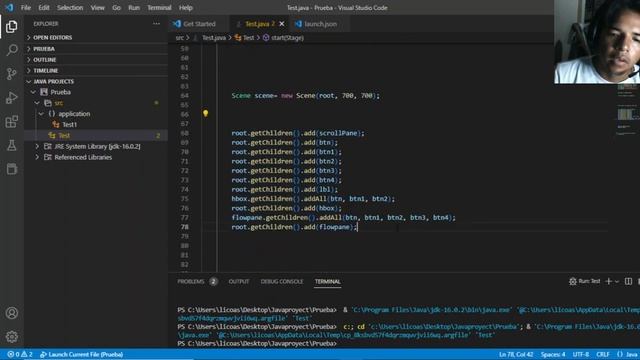Open the Selection menu

(70, 8)
